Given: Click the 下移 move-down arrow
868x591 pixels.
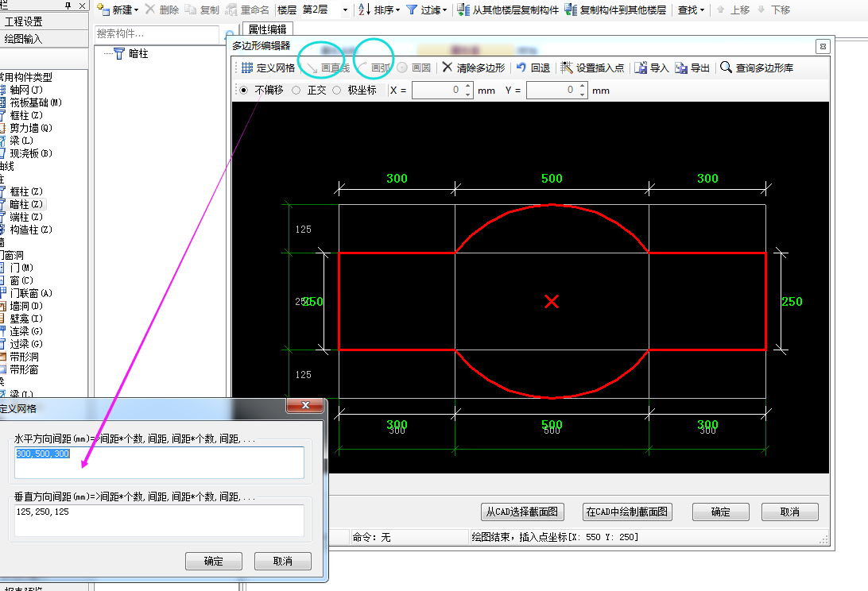Looking at the screenshot, I should (761, 10).
